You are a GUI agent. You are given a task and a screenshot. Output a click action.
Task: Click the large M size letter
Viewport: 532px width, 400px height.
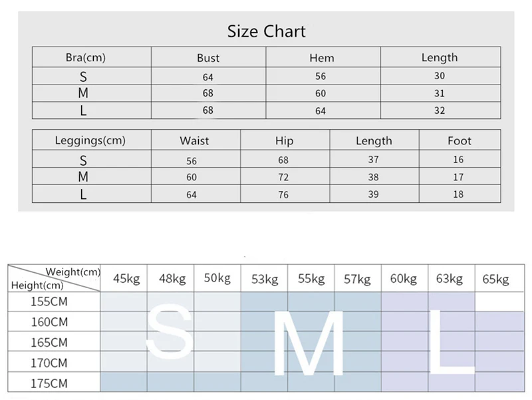coord(309,343)
